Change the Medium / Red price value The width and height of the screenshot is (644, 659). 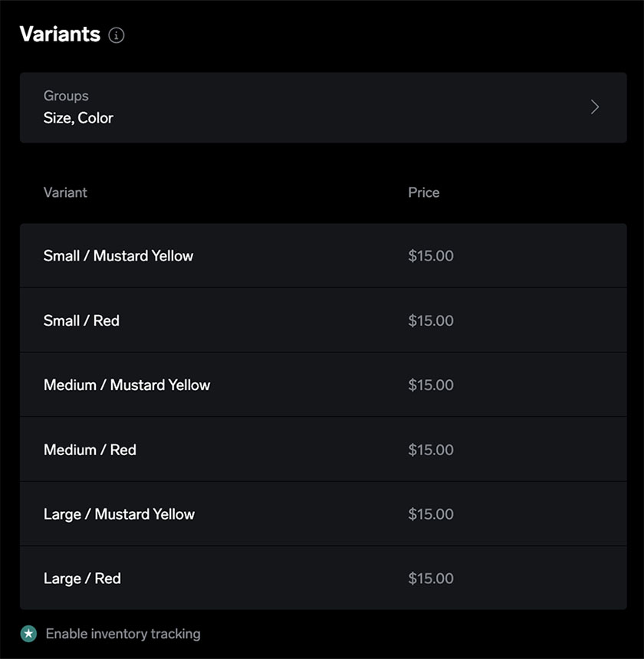(431, 450)
